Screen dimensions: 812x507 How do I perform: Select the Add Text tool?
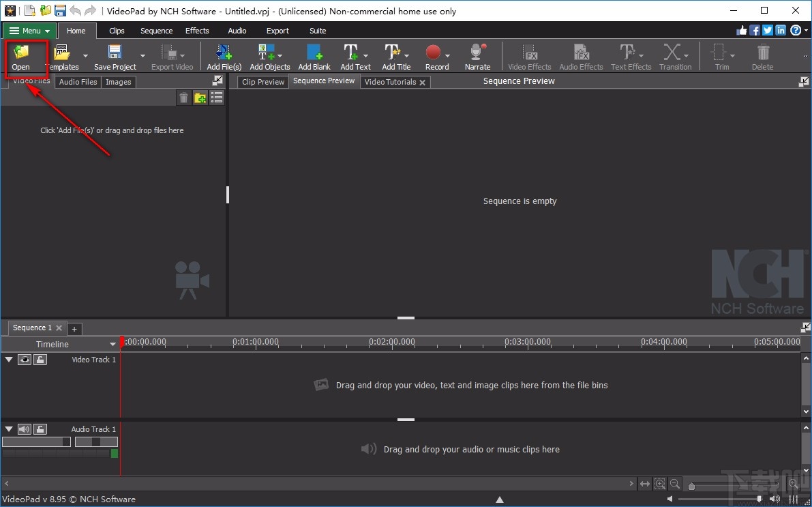(352, 56)
